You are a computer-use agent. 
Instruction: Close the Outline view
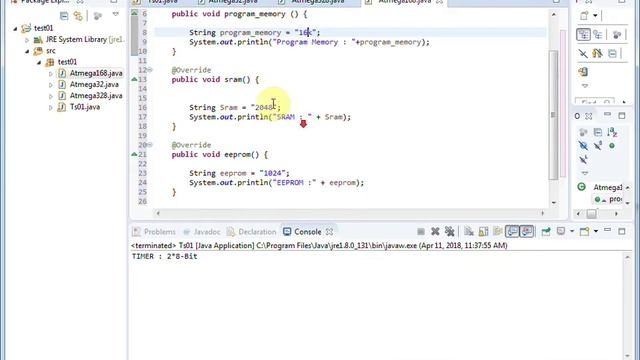point(588,116)
